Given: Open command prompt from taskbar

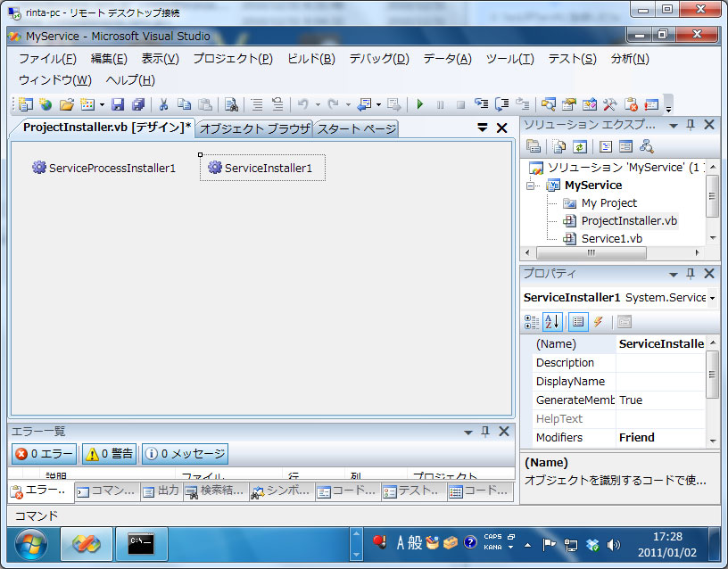Looking at the screenshot, I should (141, 544).
